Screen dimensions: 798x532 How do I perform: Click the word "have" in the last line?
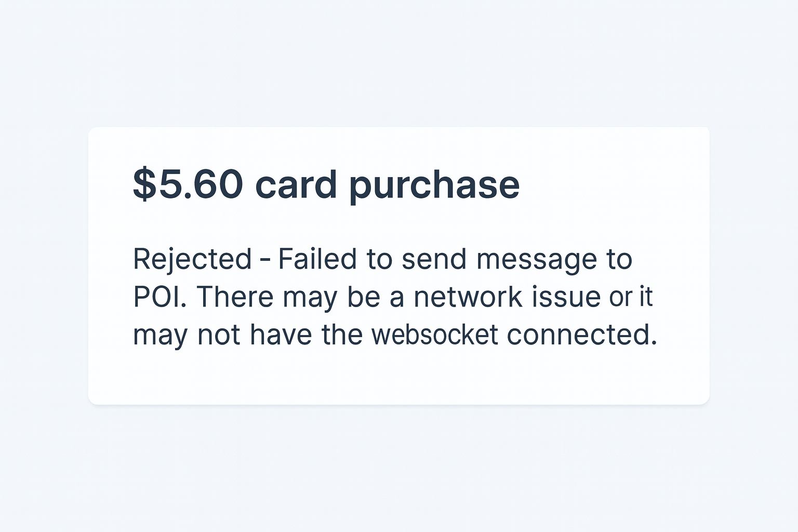(x=281, y=335)
